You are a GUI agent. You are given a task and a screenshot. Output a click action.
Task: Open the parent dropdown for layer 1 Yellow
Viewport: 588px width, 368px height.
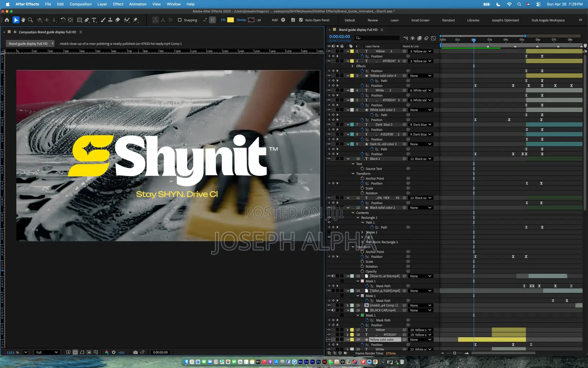pos(421,51)
